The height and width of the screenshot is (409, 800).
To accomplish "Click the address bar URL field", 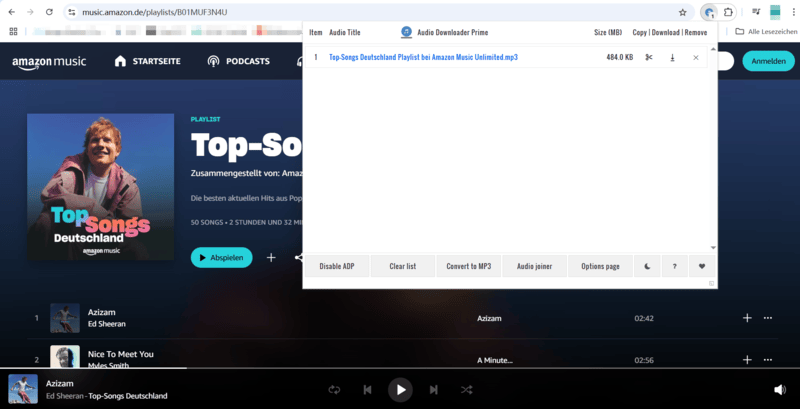I will point(378,12).
